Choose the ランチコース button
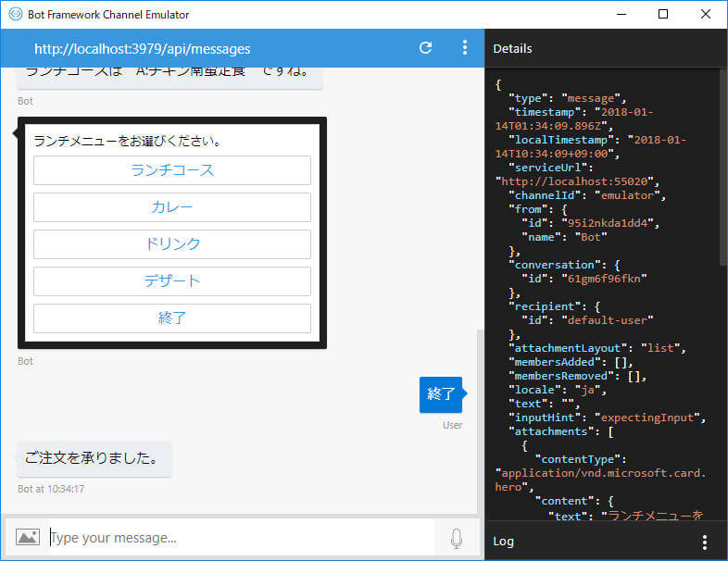This screenshot has width=728, height=561. (x=172, y=170)
